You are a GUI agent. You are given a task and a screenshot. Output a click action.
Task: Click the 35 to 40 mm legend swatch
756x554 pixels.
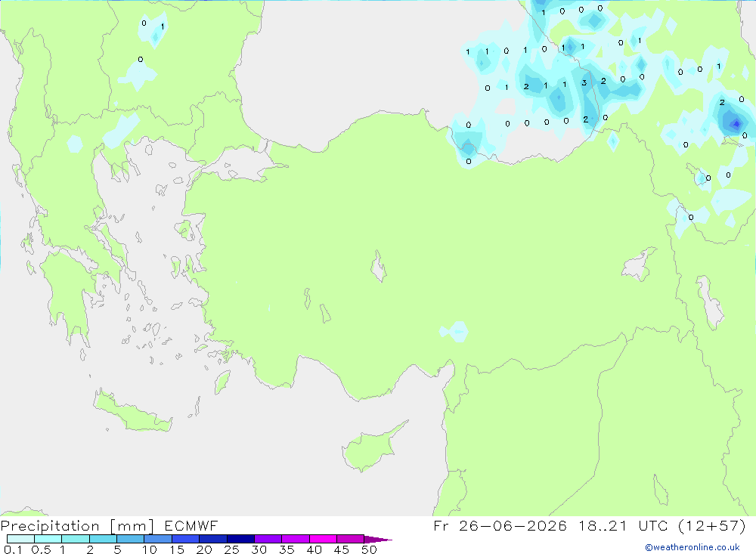[296, 539]
